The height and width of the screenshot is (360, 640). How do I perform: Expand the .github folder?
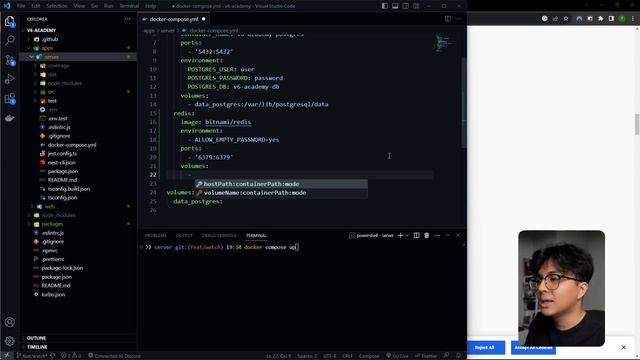pos(50,39)
